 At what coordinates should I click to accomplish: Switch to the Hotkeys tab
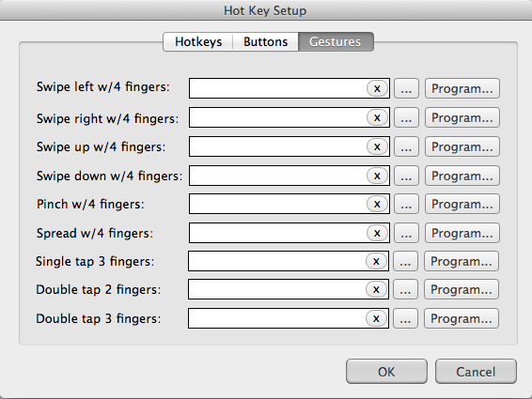[198, 41]
